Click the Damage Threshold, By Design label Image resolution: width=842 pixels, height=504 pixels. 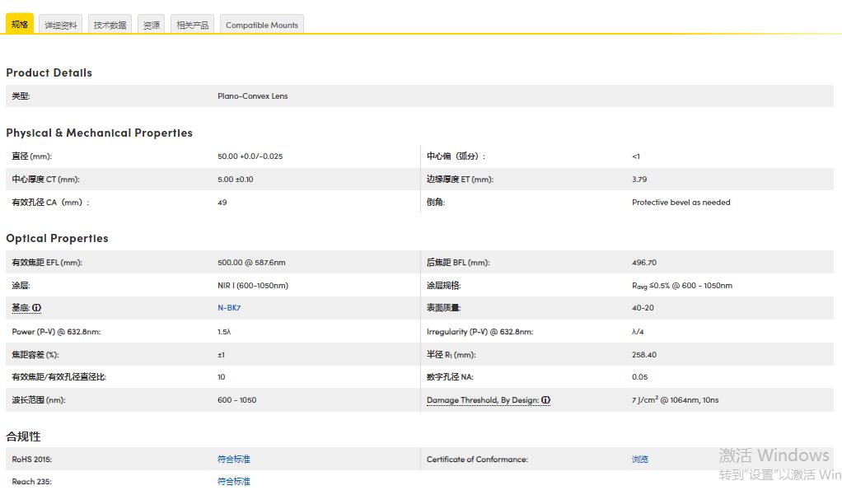[482, 400]
